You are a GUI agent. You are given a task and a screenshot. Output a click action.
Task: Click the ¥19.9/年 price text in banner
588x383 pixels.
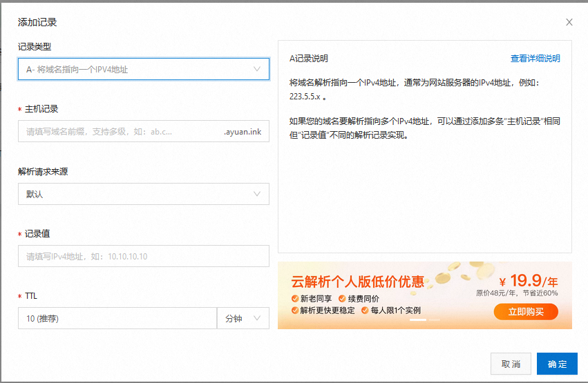[x=528, y=281]
